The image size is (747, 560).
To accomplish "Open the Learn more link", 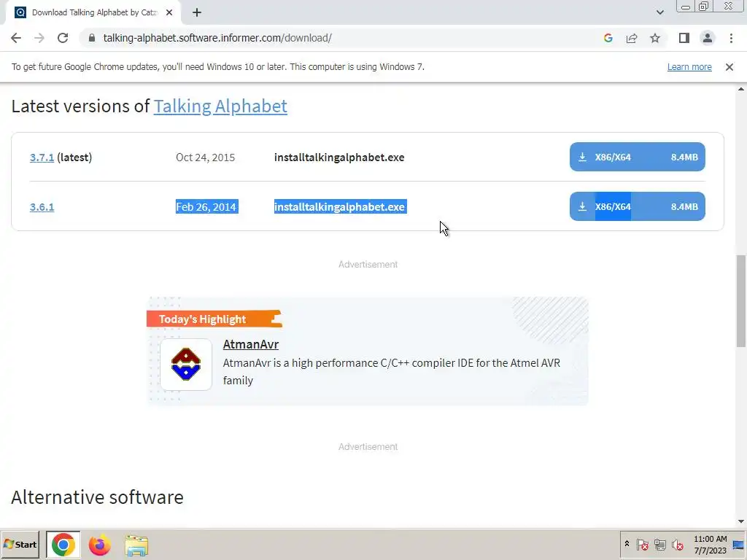I will pyautogui.click(x=689, y=67).
